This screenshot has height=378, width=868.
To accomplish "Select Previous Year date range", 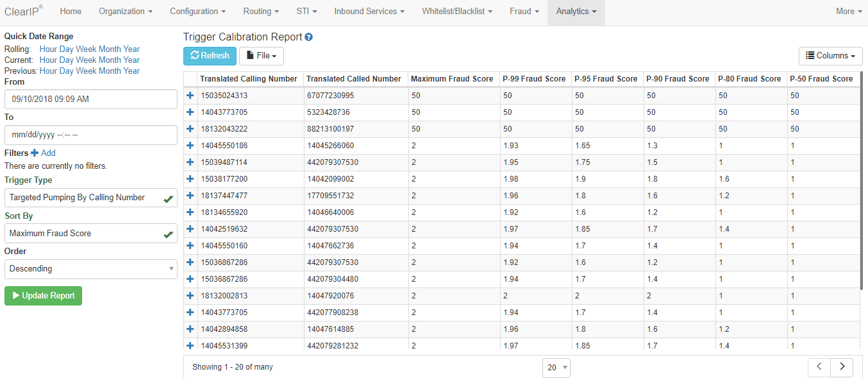I will pyautogui.click(x=131, y=71).
